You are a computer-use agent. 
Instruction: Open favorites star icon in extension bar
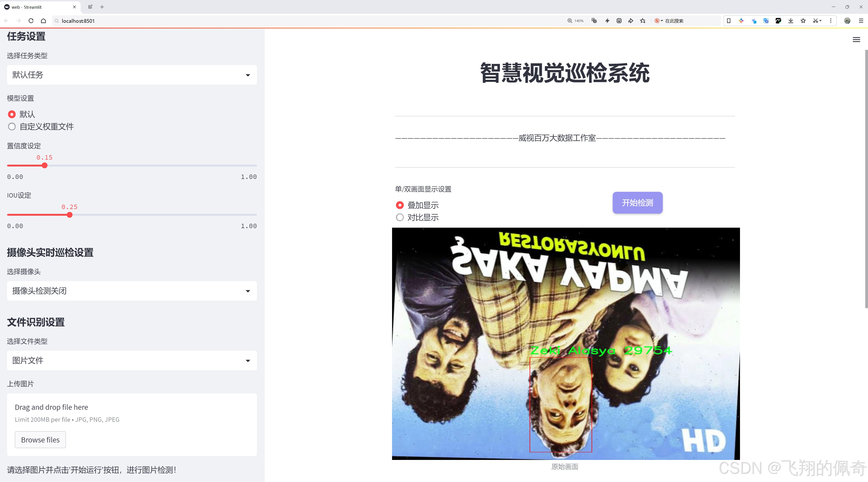(x=803, y=21)
